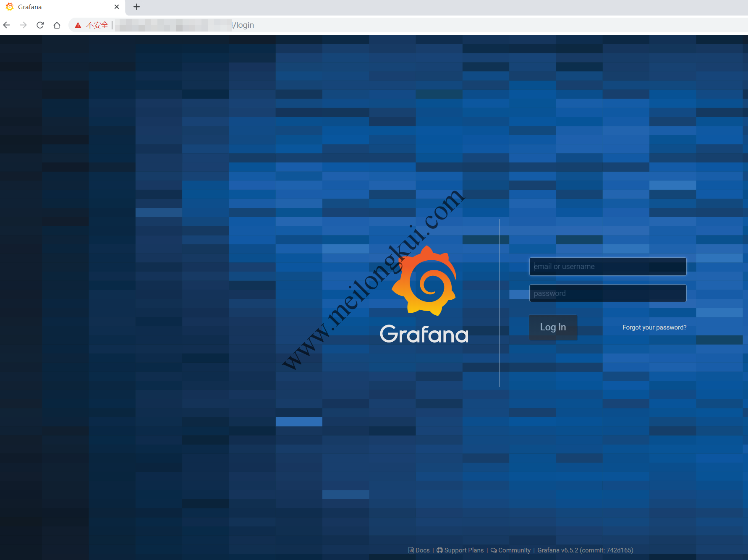Open a new browser tab
The width and height of the screenshot is (748, 560).
(x=136, y=7)
